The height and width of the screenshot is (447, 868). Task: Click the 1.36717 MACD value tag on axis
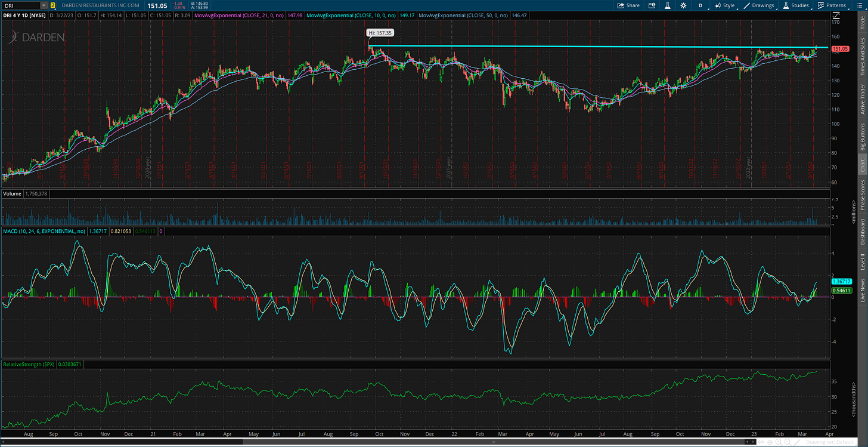(841, 281)
